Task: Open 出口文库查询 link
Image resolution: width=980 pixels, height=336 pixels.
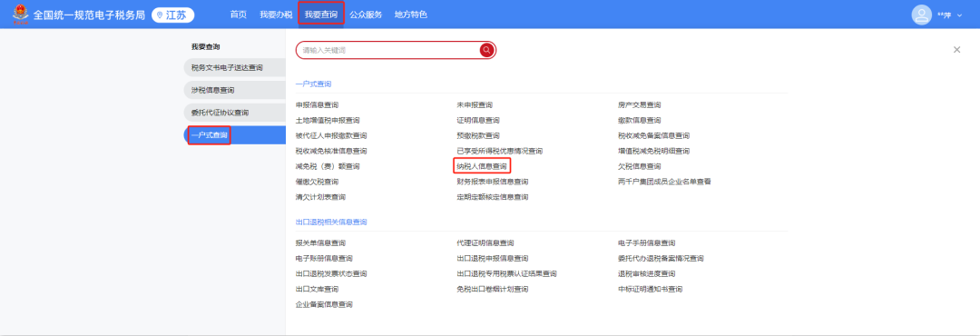Action: tap(317, 289)
